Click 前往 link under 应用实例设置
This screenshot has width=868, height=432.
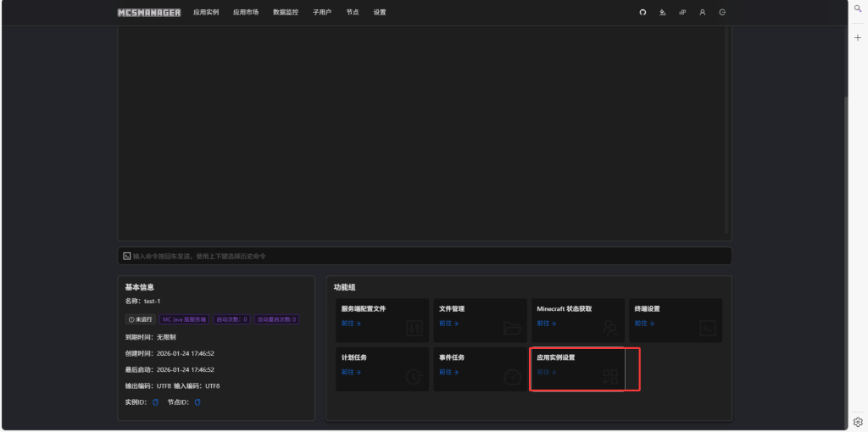546,372
